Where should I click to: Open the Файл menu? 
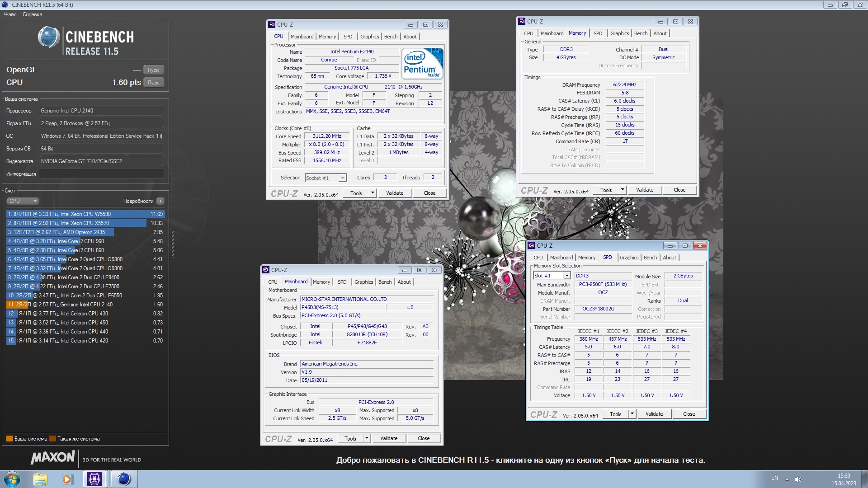pos(10,14)
